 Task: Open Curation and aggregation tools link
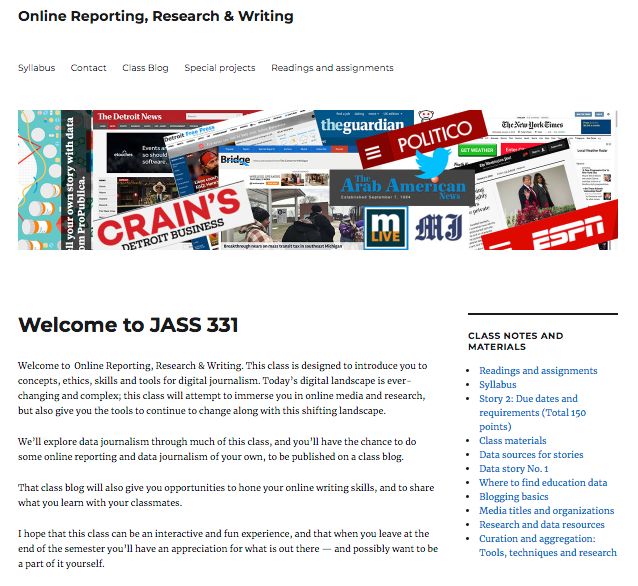pyautogui.click(x=547, y=546)
